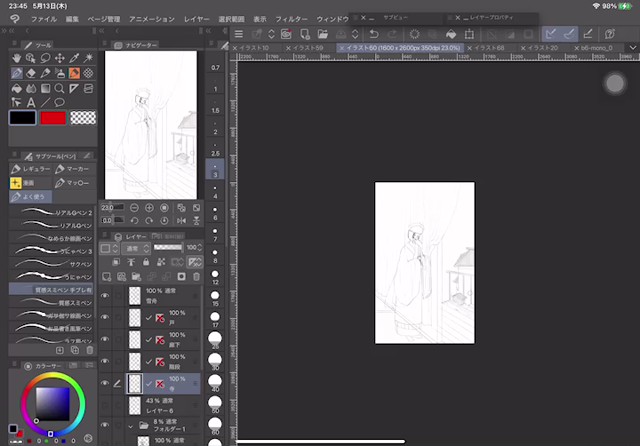
Task: Click zoom out in Navigator panel
Action: tap(134, 208)
